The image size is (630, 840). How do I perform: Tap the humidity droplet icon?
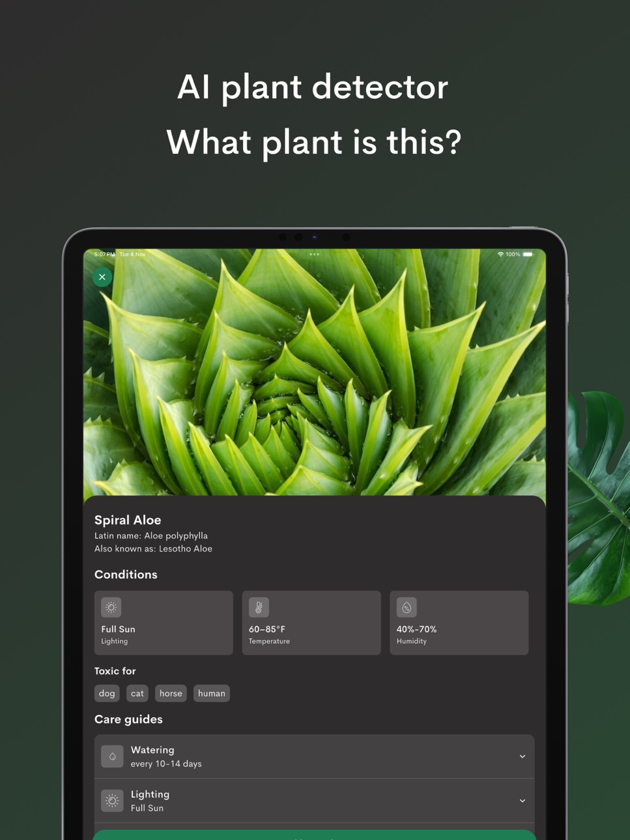pyautogui.click(x=407, y=607)
